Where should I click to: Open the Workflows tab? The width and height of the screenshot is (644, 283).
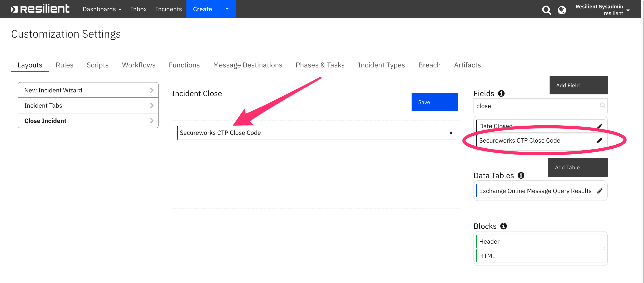pos(139,65)
